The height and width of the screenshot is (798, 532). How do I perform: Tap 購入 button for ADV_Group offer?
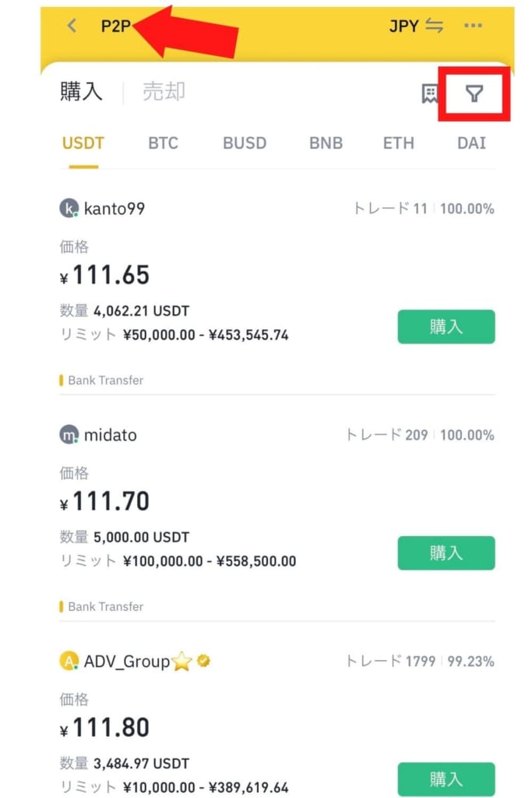click(446, 779)
